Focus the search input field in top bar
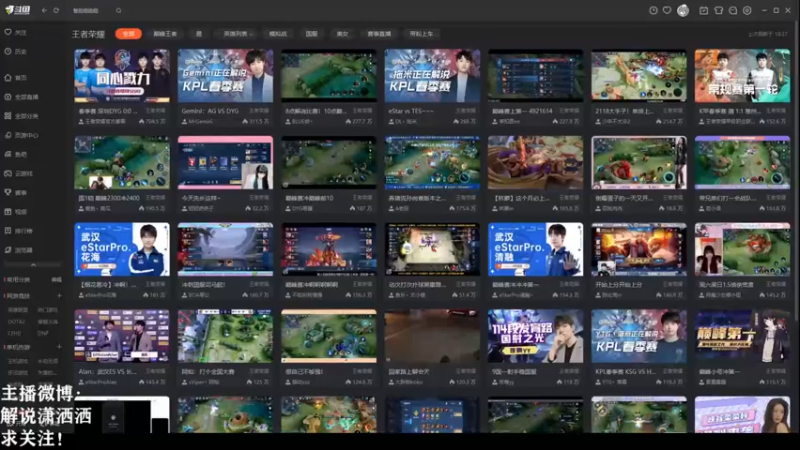Viewport: 800px width, 450px height. (92, 10)
